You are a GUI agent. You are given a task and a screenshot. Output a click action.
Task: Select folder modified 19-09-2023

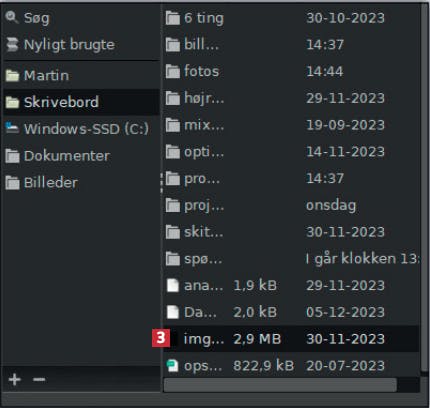pyautogui.click(x=291, y=125)
